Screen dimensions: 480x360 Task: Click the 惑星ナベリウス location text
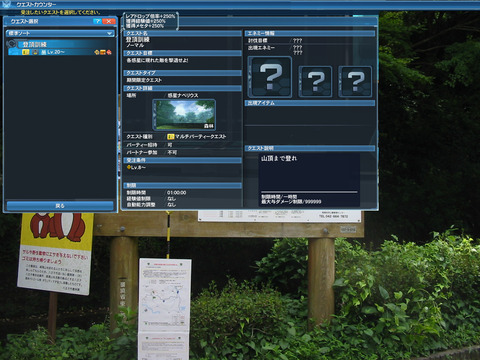click(x=183, y=95)
